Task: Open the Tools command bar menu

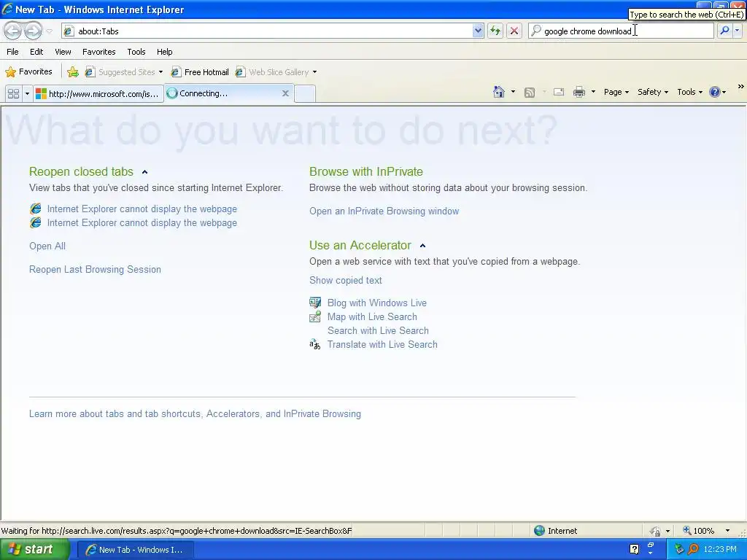Action: [x=689, y=92]
